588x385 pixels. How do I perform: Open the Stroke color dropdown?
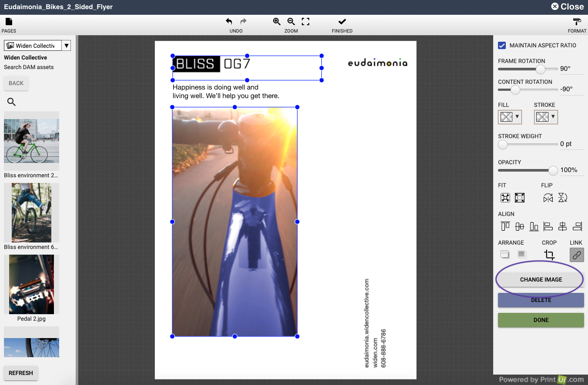(546, 116)
